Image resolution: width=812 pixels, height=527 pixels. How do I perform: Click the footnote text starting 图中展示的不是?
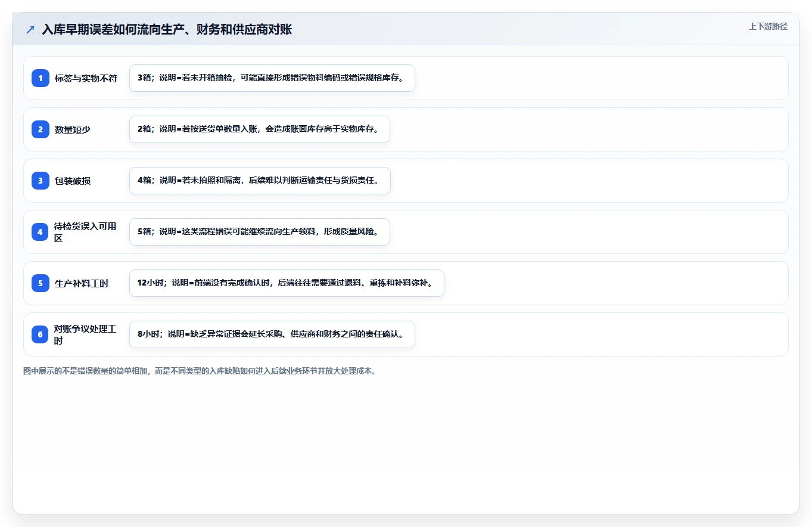pos(200,371)
